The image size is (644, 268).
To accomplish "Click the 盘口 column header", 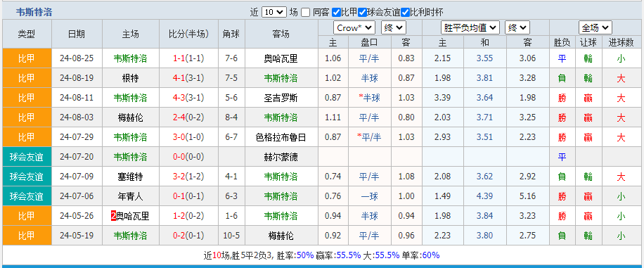I will 369,42.
